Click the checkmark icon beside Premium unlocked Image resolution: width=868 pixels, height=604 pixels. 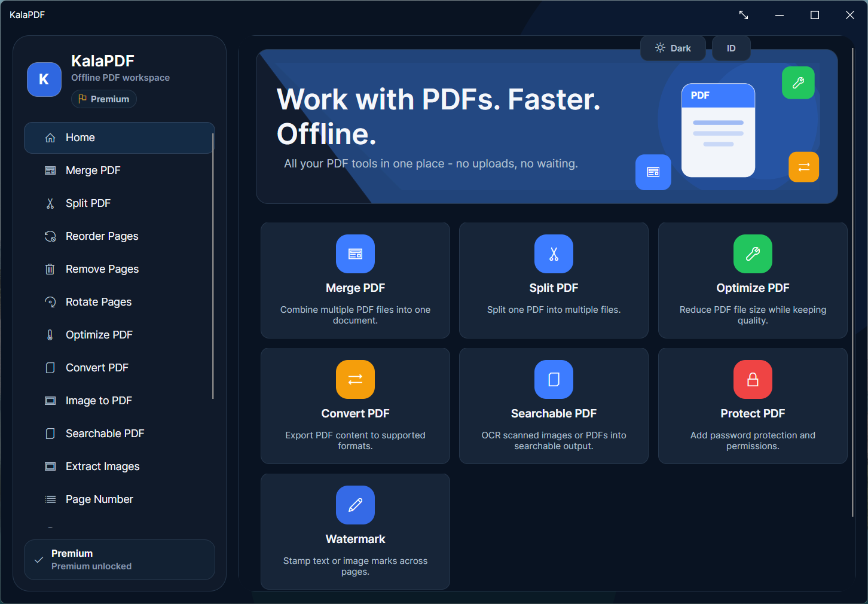[39, 560]
